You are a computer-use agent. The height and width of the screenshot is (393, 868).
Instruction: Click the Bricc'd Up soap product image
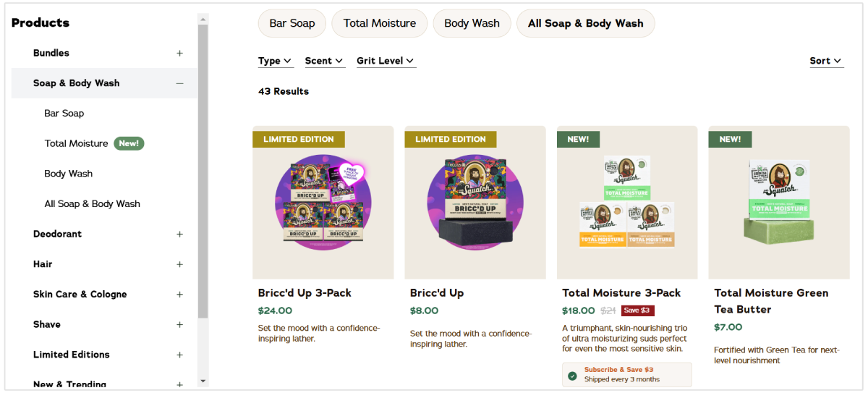pos(475,203)
